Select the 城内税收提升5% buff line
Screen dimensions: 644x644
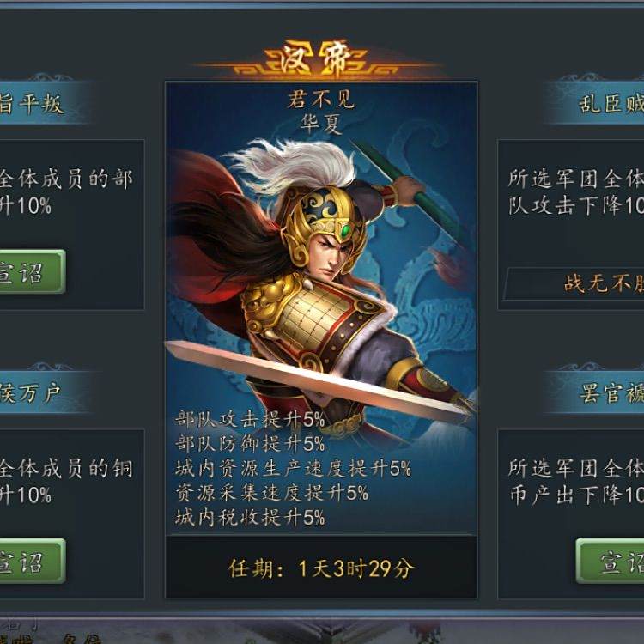250,517
